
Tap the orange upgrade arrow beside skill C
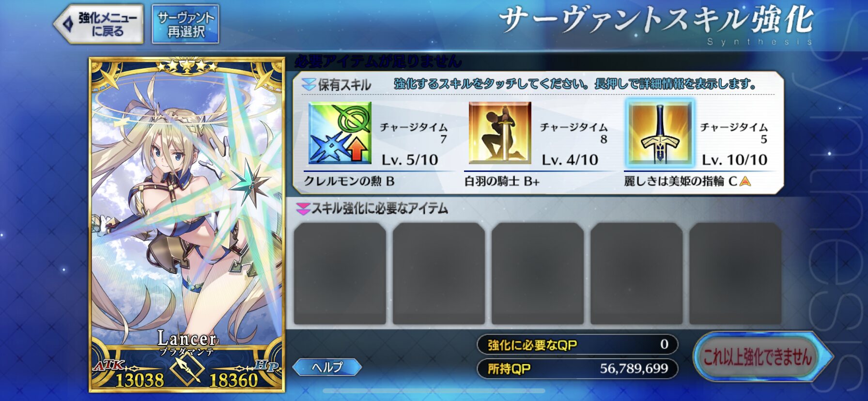pos(745,182)
